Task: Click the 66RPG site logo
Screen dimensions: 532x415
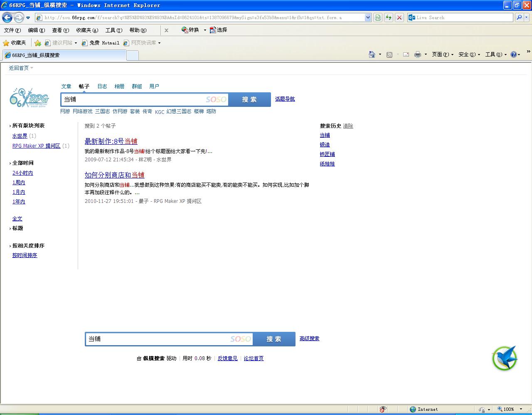Action: click(x=29, y=98)
